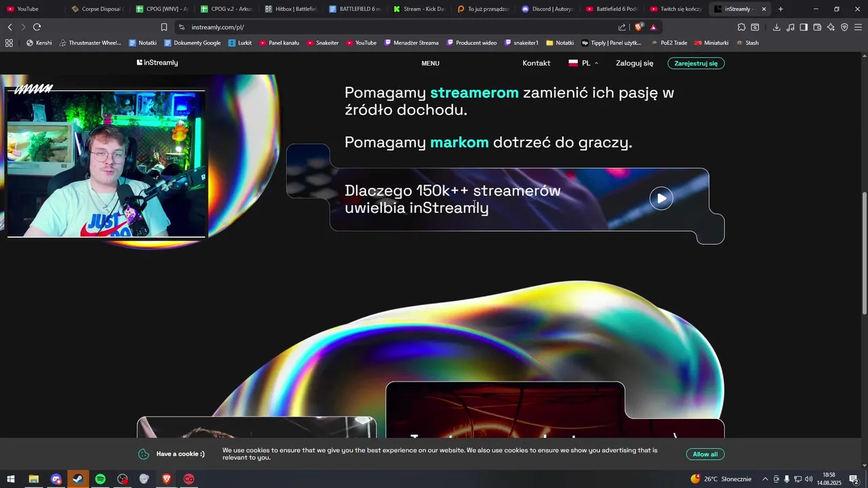Open the Lurkit bookmark
Image resolution: width=868 pixels, height=488 pixels.
click(x=240, y=43)
